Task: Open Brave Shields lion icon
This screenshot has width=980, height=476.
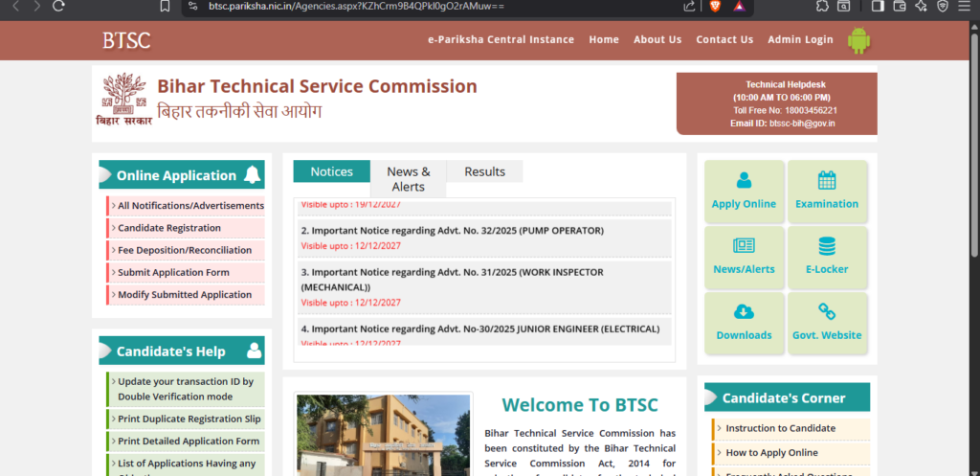Action: (715, 7)
